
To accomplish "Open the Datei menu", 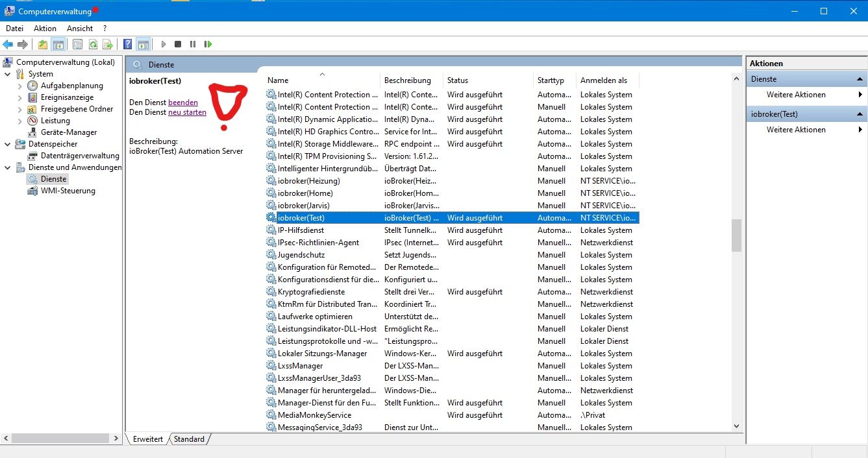I will coord(14,29).
